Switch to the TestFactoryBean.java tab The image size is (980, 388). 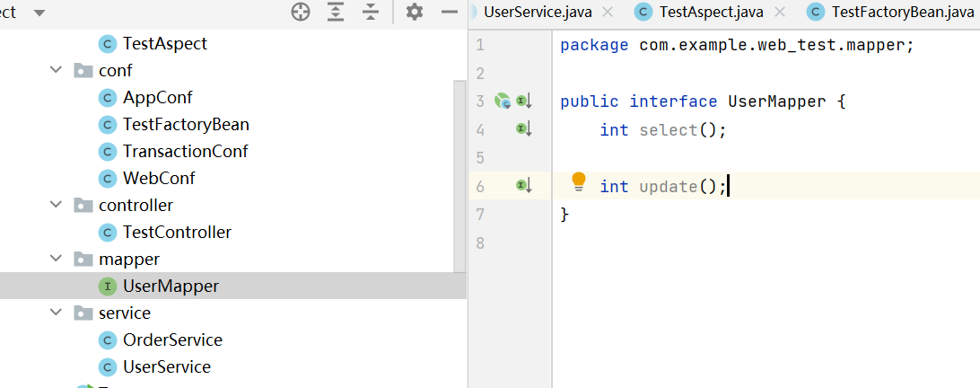click(893, 12)
